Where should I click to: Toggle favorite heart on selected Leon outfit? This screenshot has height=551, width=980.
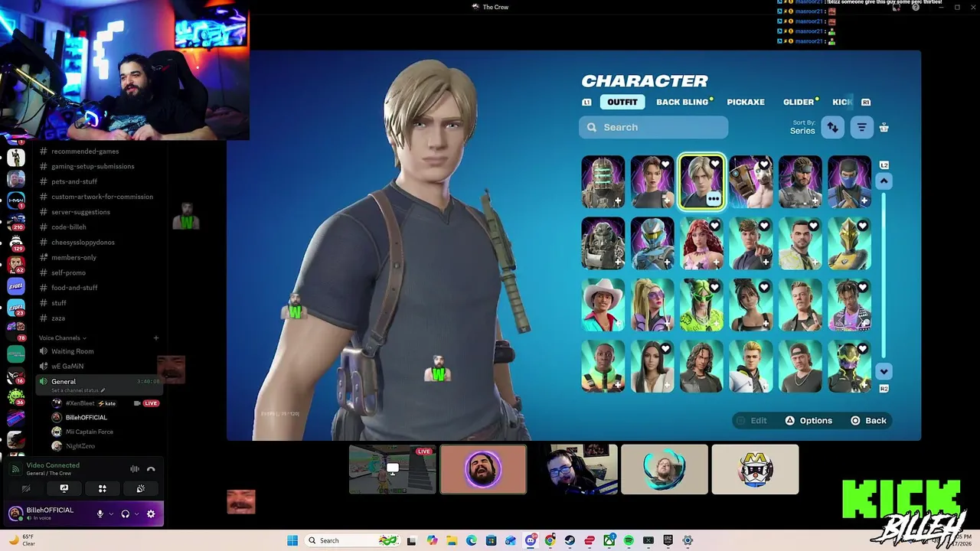pyautogui.click(x=714, y=165)
